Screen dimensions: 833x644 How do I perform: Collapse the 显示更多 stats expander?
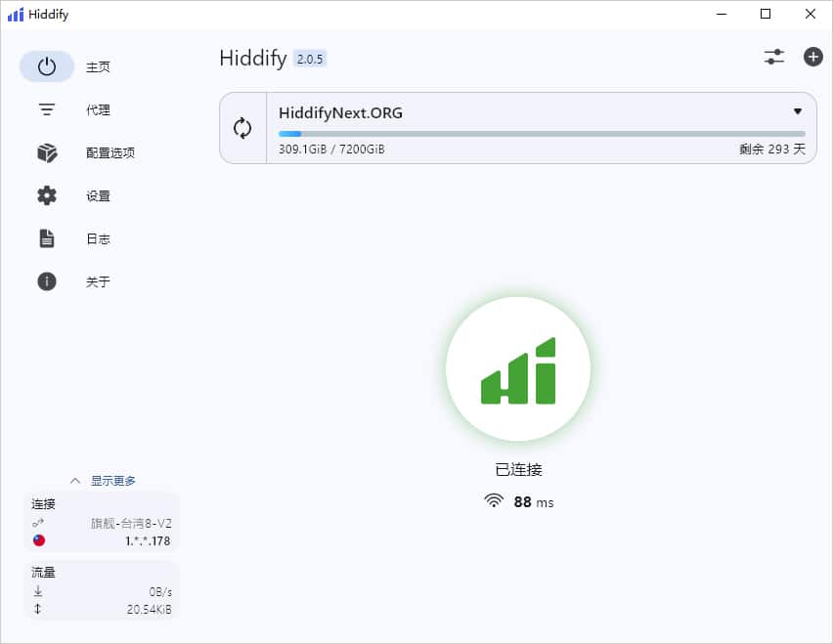click(103, 481)
